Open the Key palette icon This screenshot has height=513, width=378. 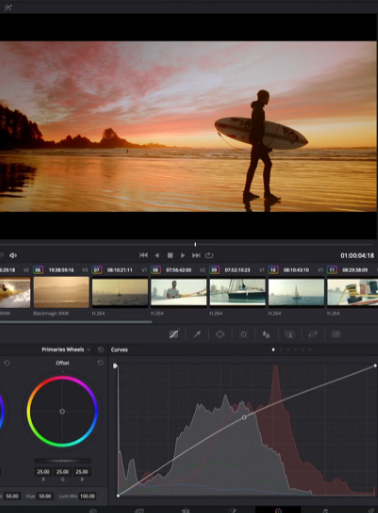(290, 334)
